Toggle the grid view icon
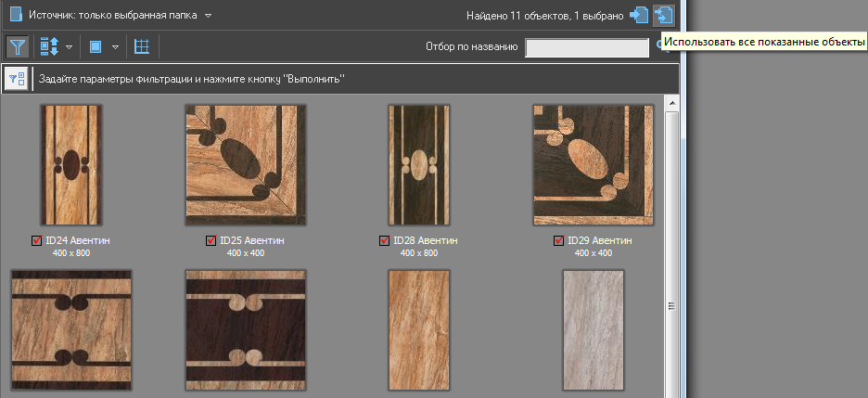 pos(142,46)
